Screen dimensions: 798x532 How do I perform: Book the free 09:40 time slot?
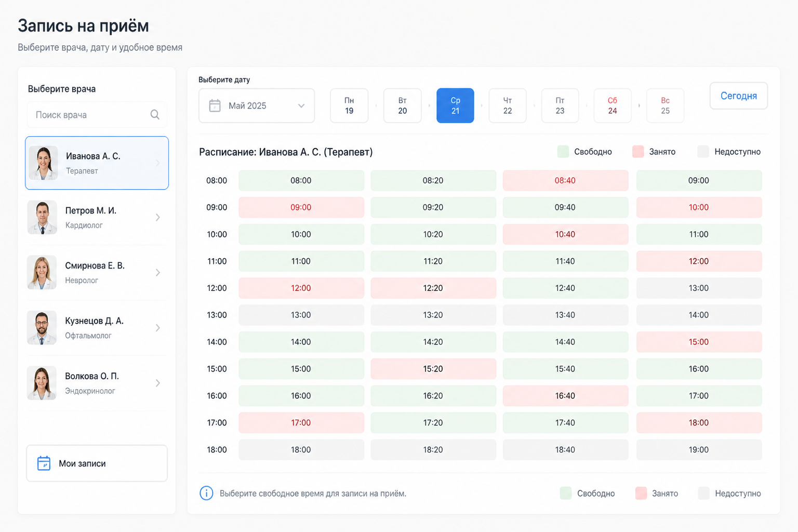point(565,207)
